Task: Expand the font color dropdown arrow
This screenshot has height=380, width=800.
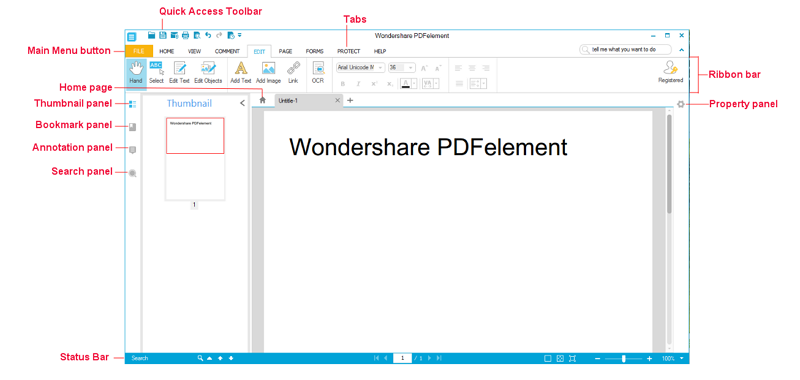Action: point(414,84)
